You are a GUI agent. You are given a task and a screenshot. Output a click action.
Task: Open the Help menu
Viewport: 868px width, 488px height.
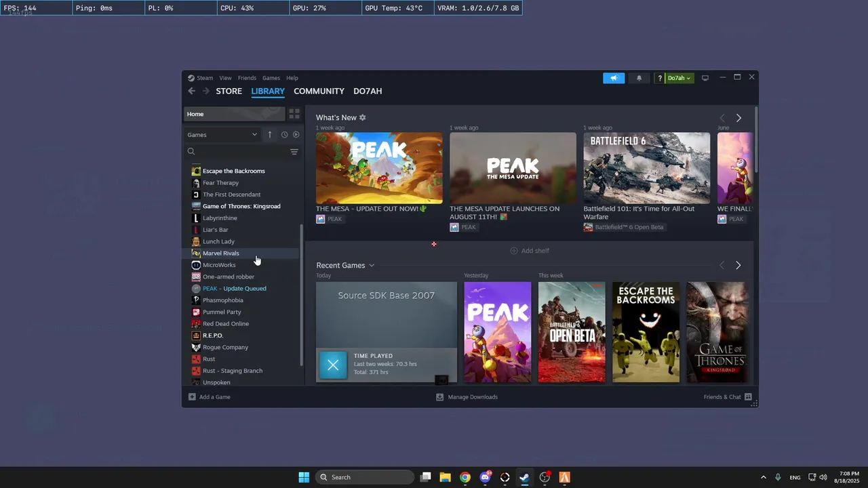(292, 78)
